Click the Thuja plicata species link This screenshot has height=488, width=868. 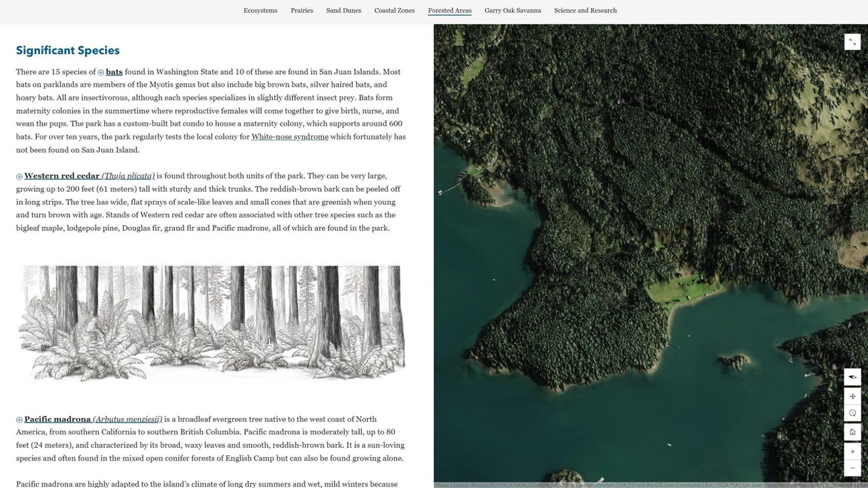(x=128, y=176)
